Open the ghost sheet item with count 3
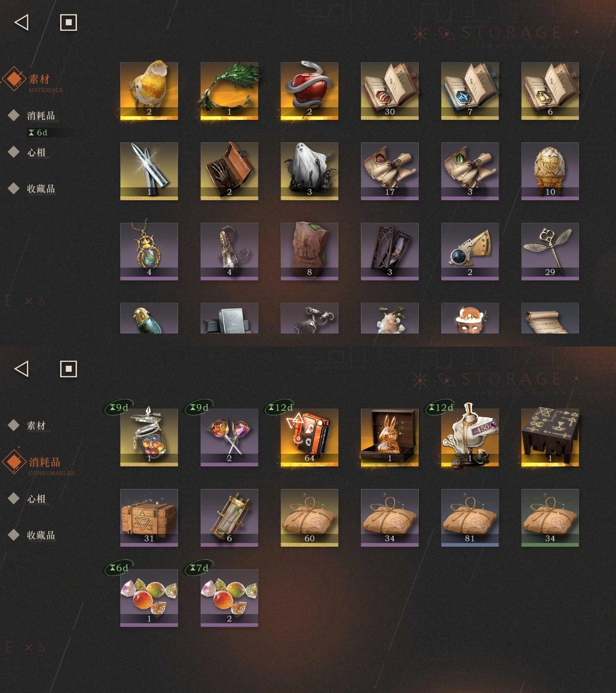This screenshot has height=693, width=616. [309, 171]
